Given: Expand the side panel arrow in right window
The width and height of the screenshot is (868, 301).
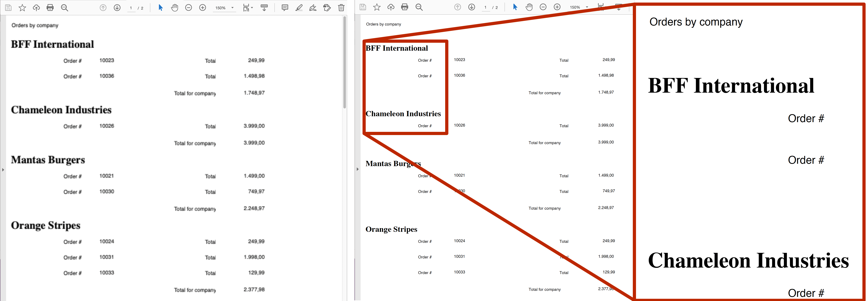Looking at the screenshot, I should pyautogui.click(x=358, y=169).
